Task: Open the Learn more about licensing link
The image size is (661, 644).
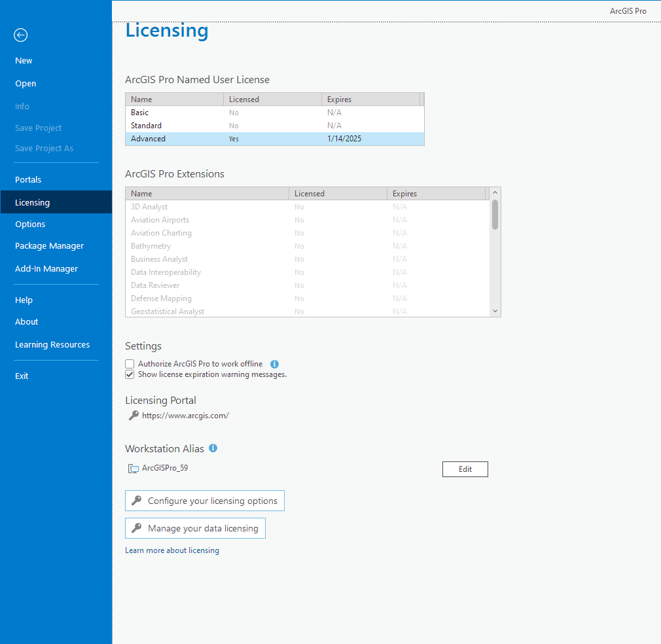Action: (171, 550)
